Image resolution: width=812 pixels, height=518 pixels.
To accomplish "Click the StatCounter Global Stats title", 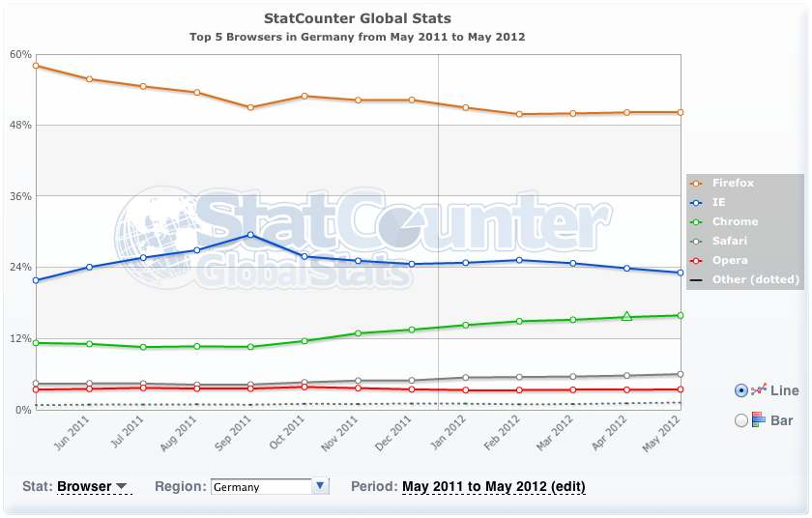I will click(x=358, y=18).
